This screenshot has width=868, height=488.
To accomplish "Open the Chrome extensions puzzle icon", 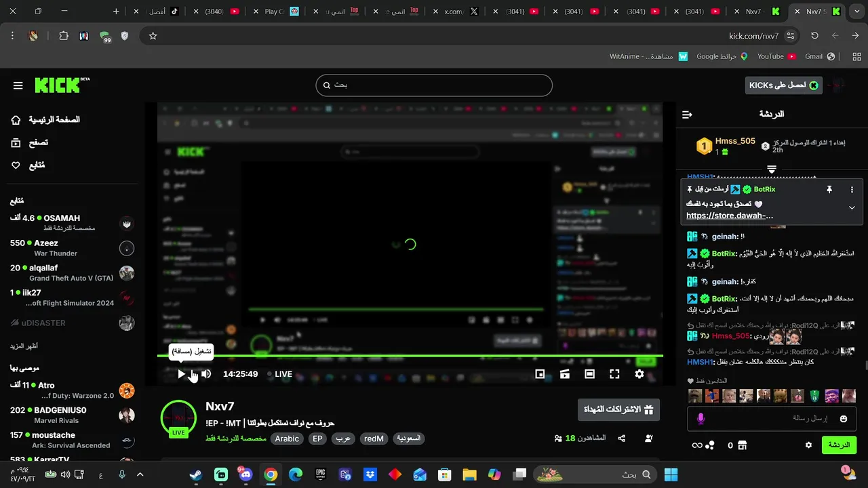I will tap(64, 36).
